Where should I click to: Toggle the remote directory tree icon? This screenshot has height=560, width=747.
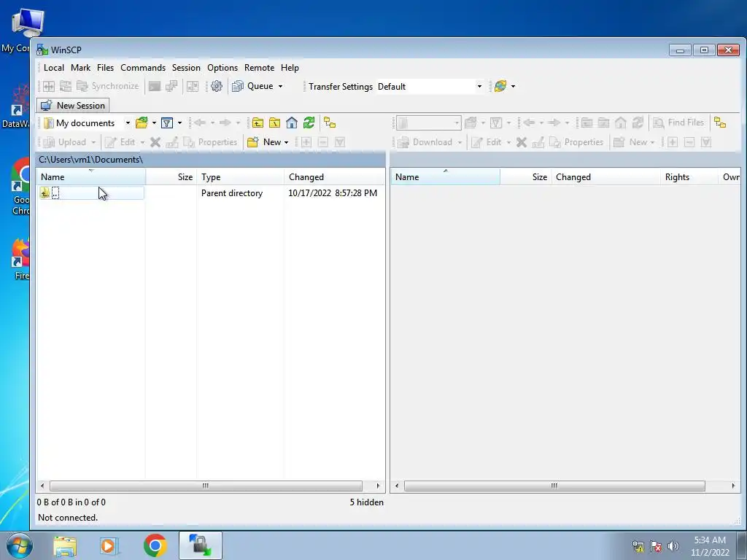[720, 122]
